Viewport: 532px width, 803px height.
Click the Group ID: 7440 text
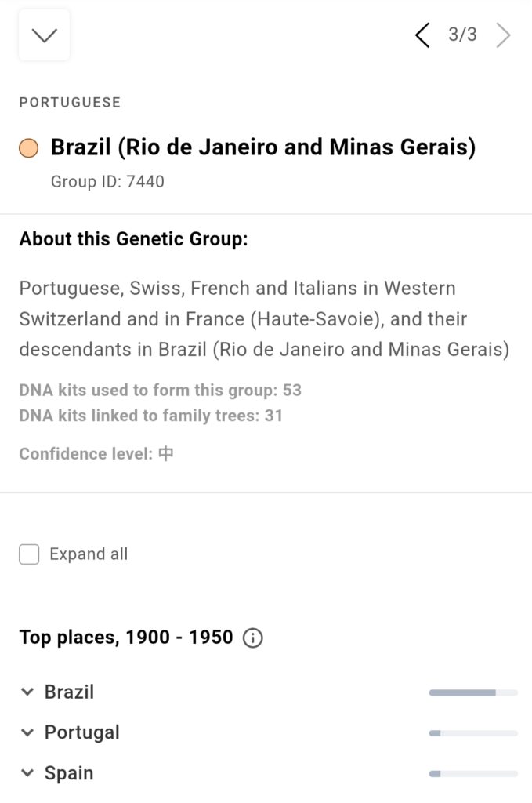[x=107, y=181]
